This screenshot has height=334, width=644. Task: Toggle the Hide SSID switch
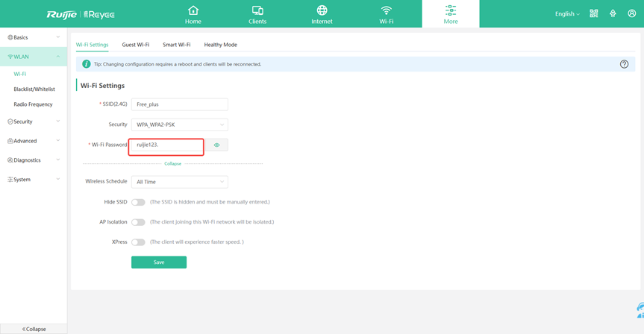point(138,202)
